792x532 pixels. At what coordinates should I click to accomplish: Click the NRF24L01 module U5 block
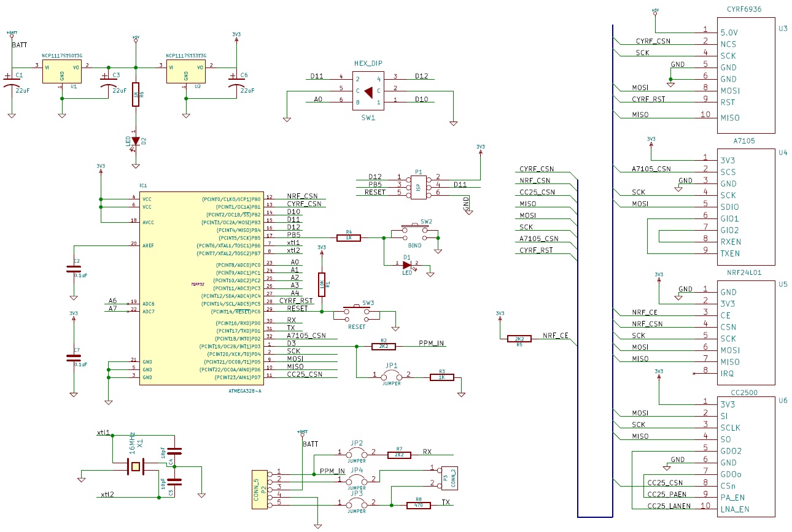(x=746, y=332)
